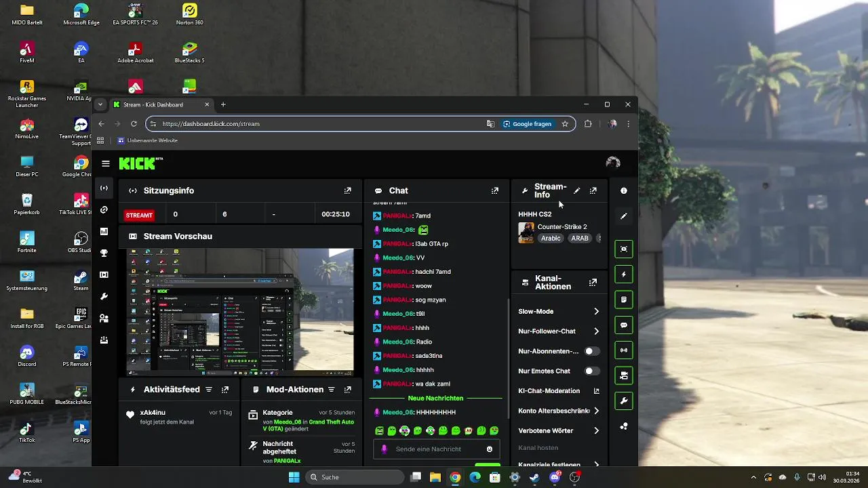Toggle the chat bubble widget in rail
The width and height of the screenshot is (868, 488).
coord(624,325)
